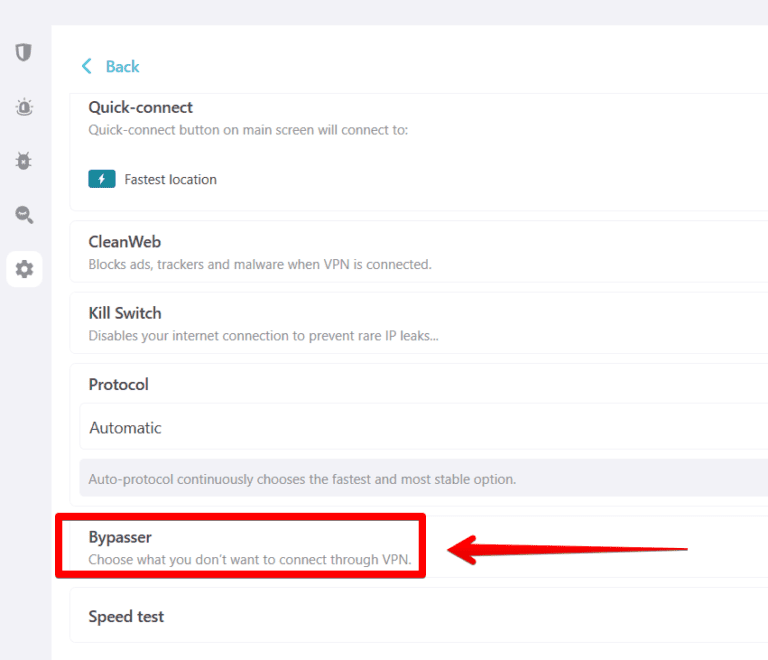Click the "Back" text link
Viewport: 768px width, 660px height.
click(x=122, y=66)
